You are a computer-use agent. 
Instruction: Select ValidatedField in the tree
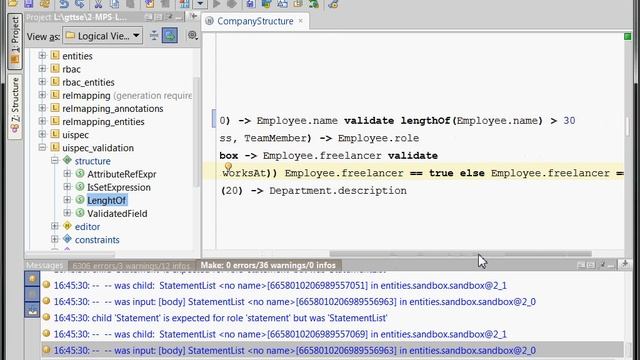[x=117, y=213]
